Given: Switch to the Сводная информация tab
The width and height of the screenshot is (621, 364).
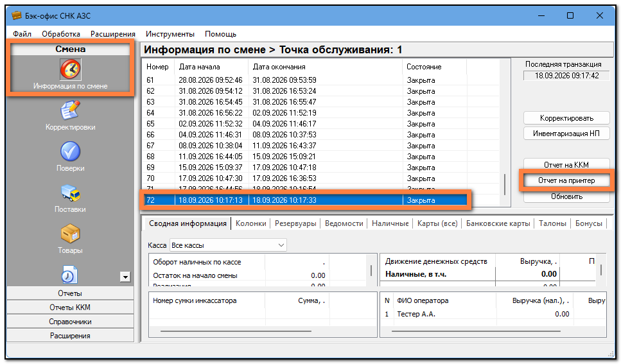Looking at the screenshot, I should (188, 223).
